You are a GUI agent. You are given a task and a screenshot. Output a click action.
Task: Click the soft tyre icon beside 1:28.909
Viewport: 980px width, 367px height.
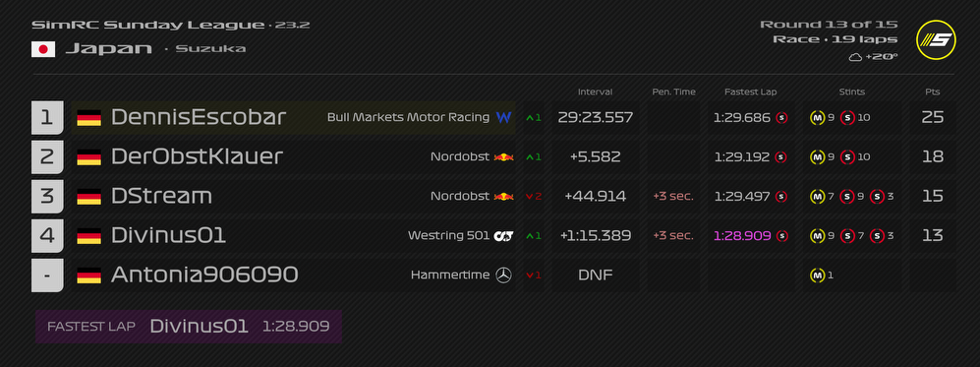[781, 236]
